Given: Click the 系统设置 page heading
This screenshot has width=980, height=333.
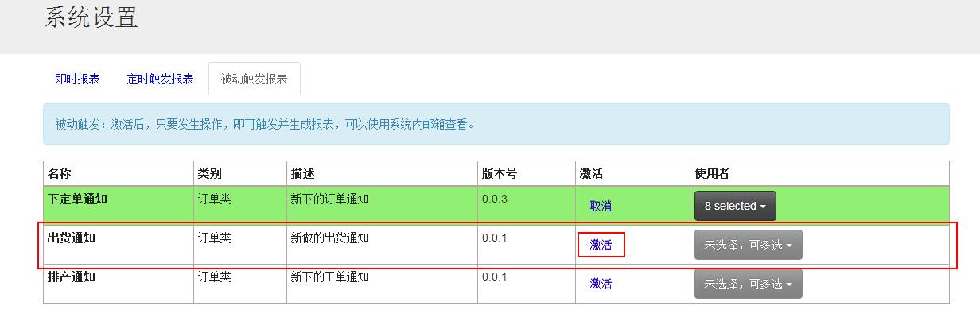Looking at the screenshot, I should [x=91, y=17].
